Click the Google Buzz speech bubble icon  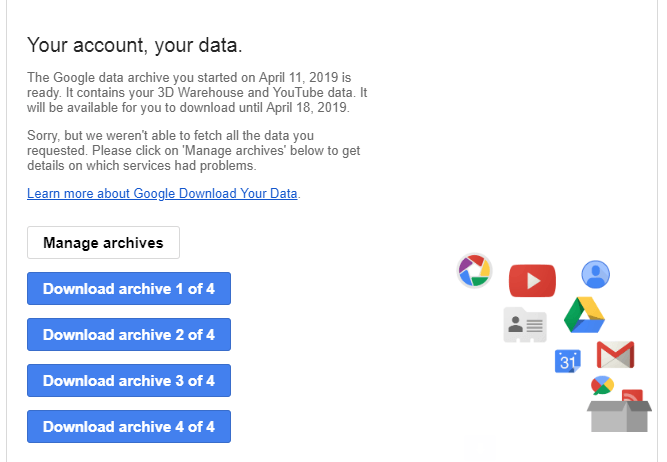602,385
